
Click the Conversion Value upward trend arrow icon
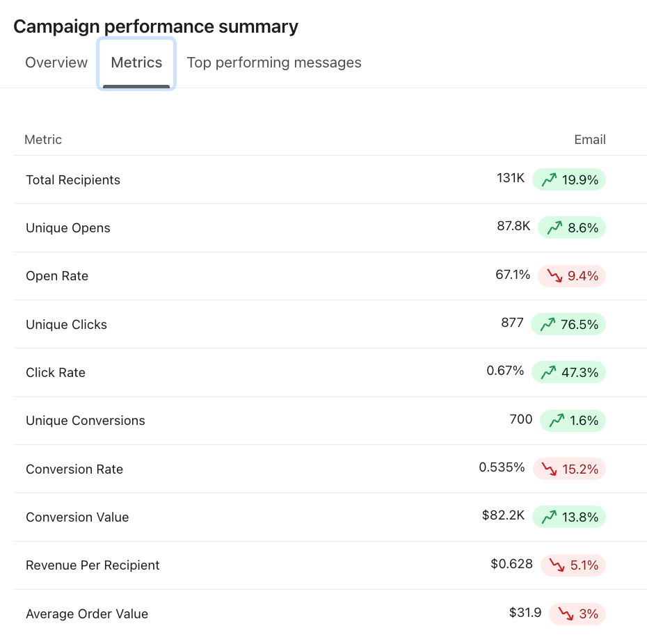[549, 517]
